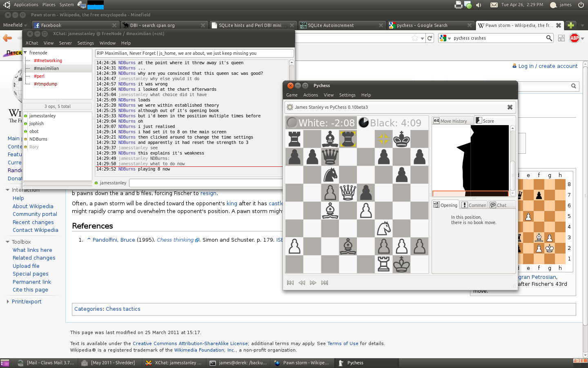Jump to the first move in Pychess

290,283
